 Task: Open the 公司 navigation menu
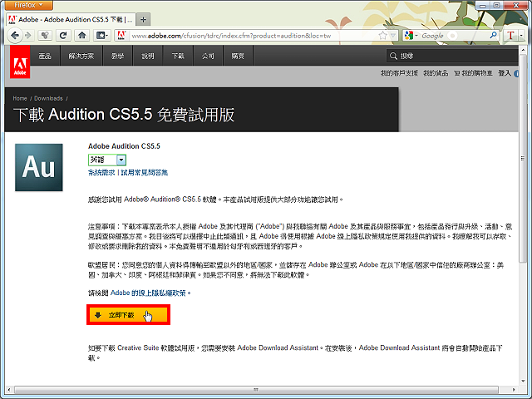(x=208, y=56)
